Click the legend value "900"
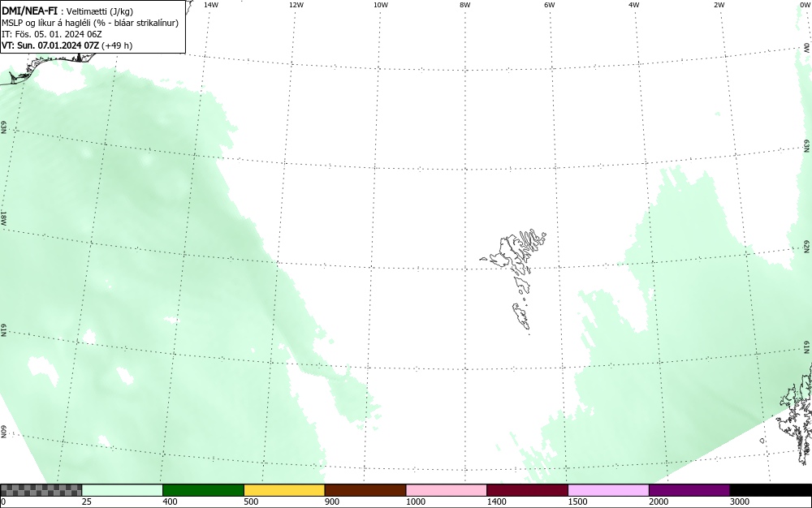Screen dimensions: 812x508 click(332, 502)
